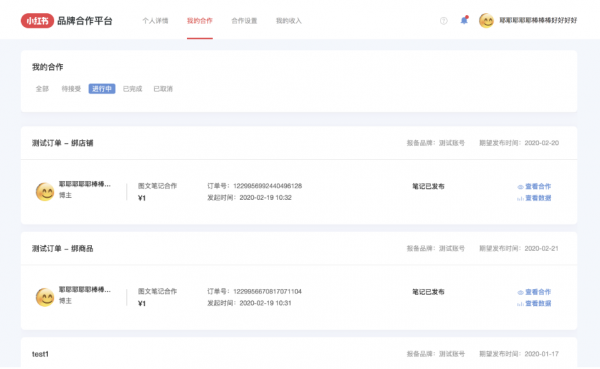Click eye icon beside second 查看合作
Screen dimensions: 600x369
click(x=520, y=292)
